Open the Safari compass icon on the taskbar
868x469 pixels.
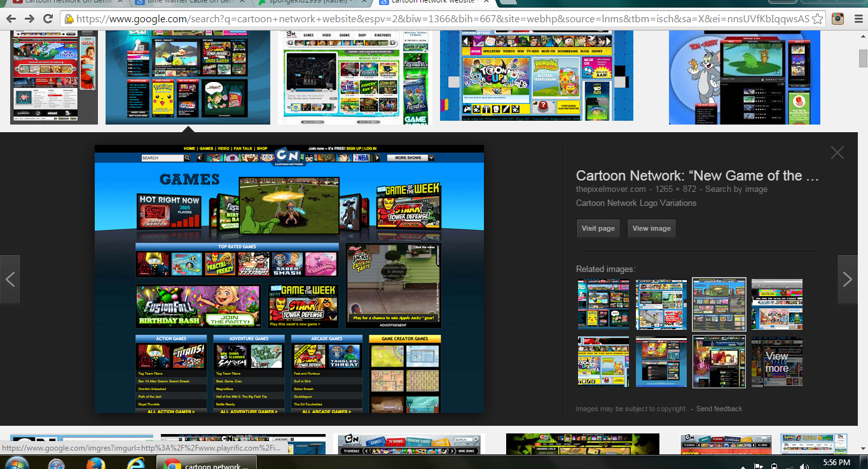click(x=57, y=463)
